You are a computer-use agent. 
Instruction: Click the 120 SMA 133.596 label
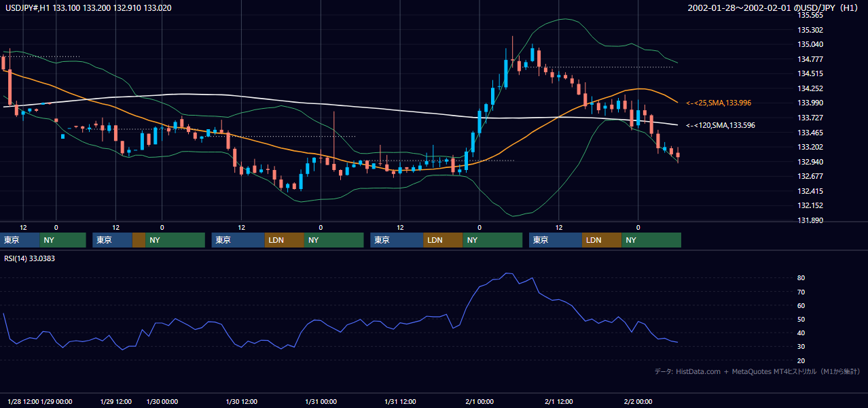(x=720, y=125)
